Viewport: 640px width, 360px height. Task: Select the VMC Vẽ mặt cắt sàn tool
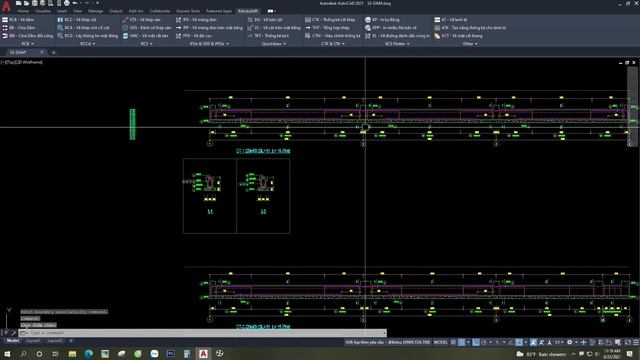tap(145, 36)
